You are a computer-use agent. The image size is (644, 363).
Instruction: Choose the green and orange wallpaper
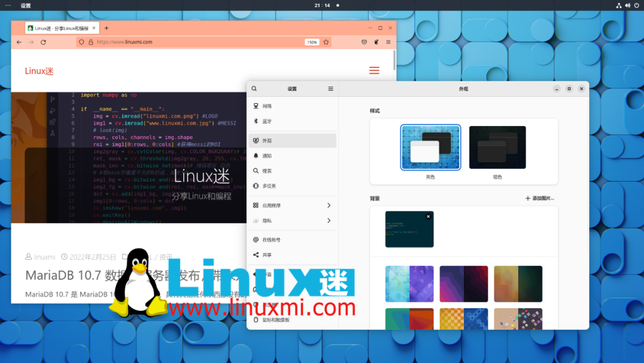[x=409, y=319]
